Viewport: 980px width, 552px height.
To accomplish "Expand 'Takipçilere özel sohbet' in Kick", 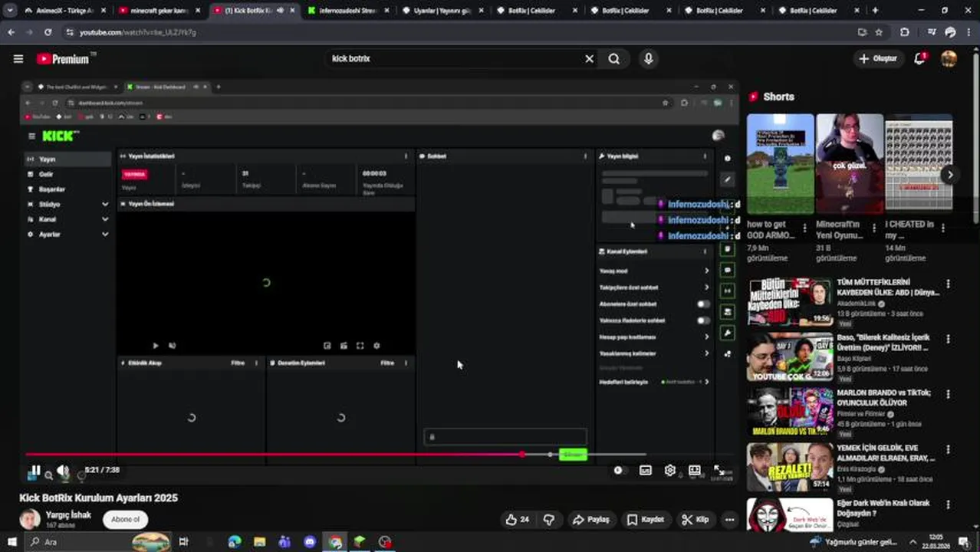I will [653, 287].
